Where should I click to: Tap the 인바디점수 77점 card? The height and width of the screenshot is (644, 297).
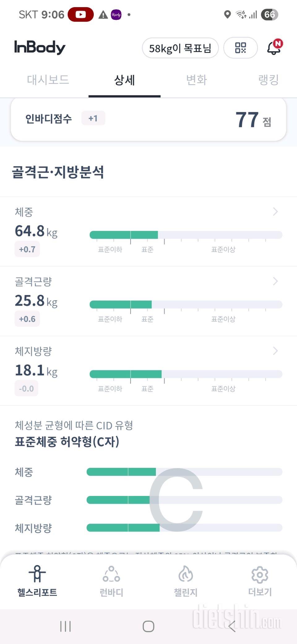148,119
